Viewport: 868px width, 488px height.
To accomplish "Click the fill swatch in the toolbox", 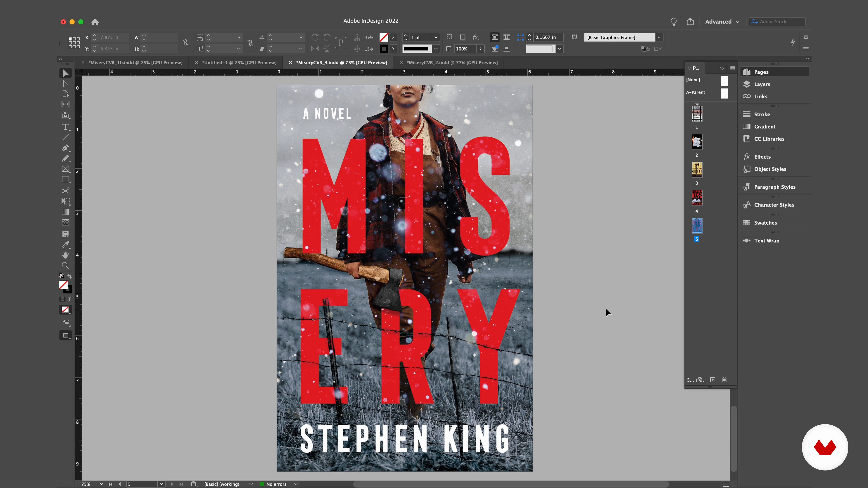I will pyautogui.click(x=63, y=285).
